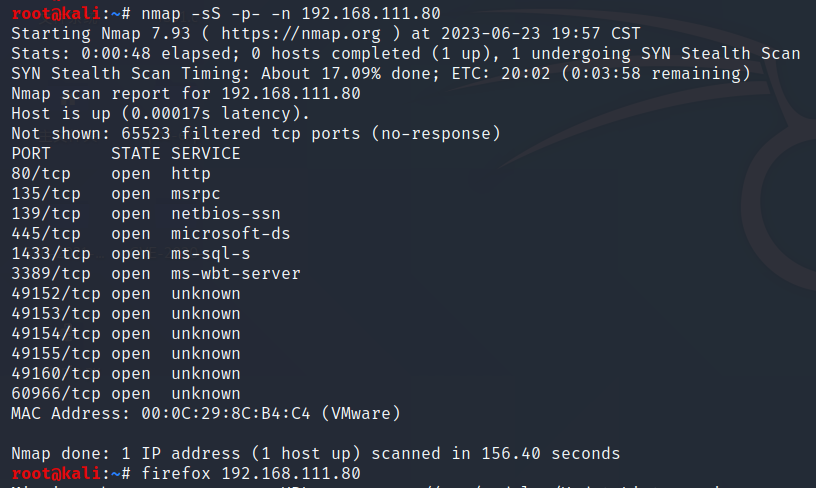Click the Nmap done summary line
The width and height of the screenshot is (816, 488).
(316, 454)
